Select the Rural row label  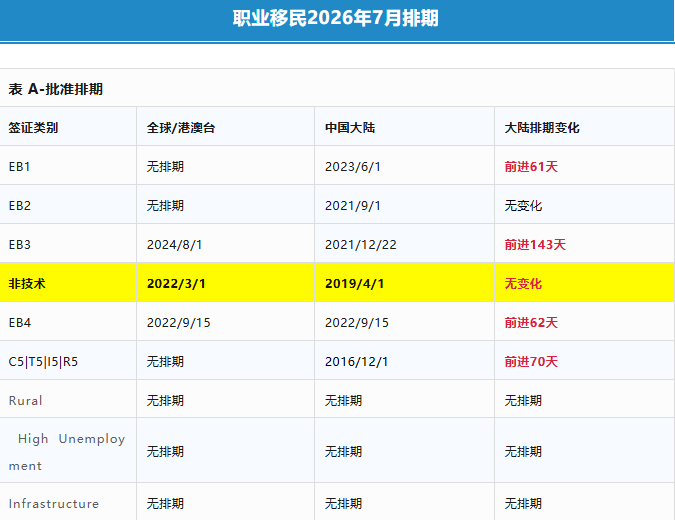click(25, 400)
